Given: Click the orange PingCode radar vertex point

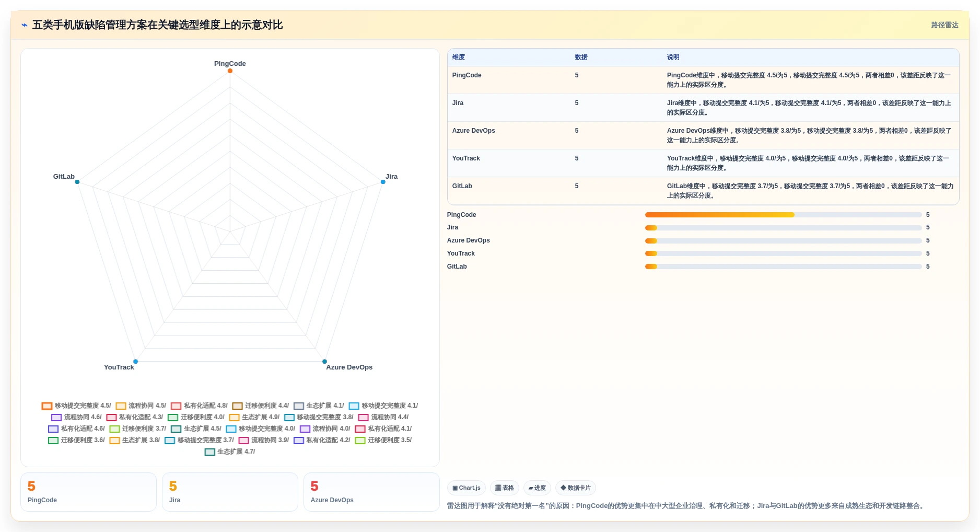Looking at the screenshot, I should coord(230,71).
